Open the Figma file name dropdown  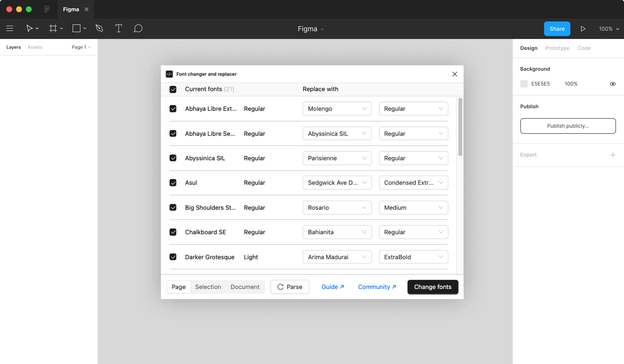tap(311, 29)
